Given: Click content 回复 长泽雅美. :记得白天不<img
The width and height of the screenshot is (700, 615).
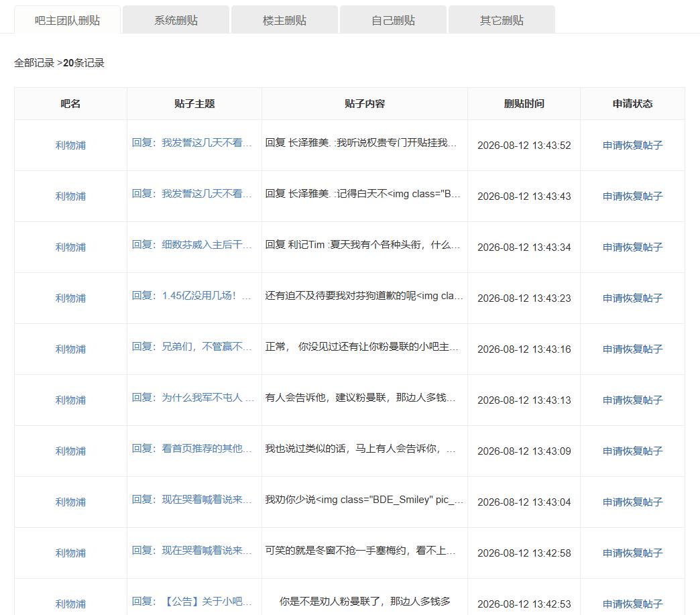Looking at the screenshot, I should tap(363, 193).
